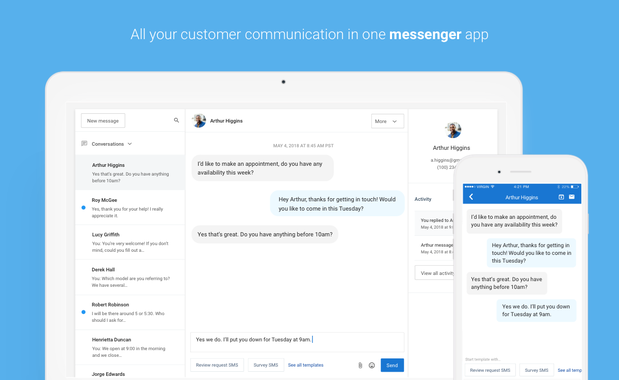Viewport: 619px width, 380px height.
Task: Open the emoji picker icon
Action: (x=371, y=365)
